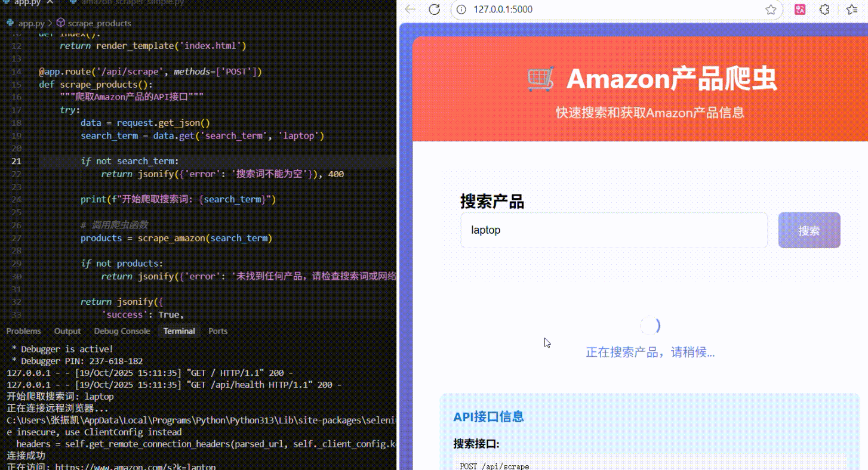Click terminal output 开始爬取搜索词: laptop
This screenshot has height=470, width=868.
[x=60, y=397]
